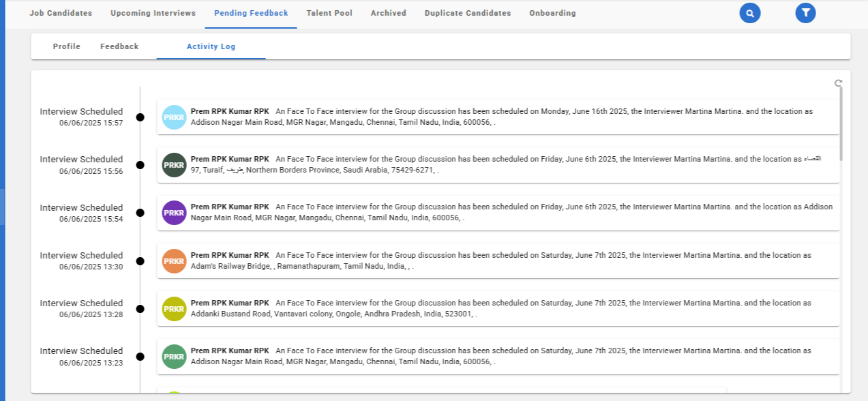Click the dark green PRKR avatar
Screen dimensions: 868x401
point(174,165)
